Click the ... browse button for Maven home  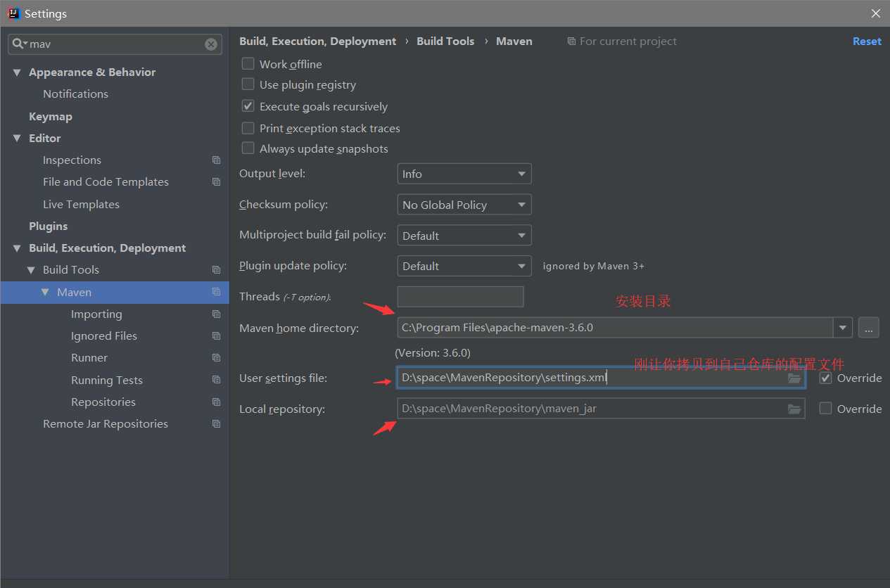(868, 328)
